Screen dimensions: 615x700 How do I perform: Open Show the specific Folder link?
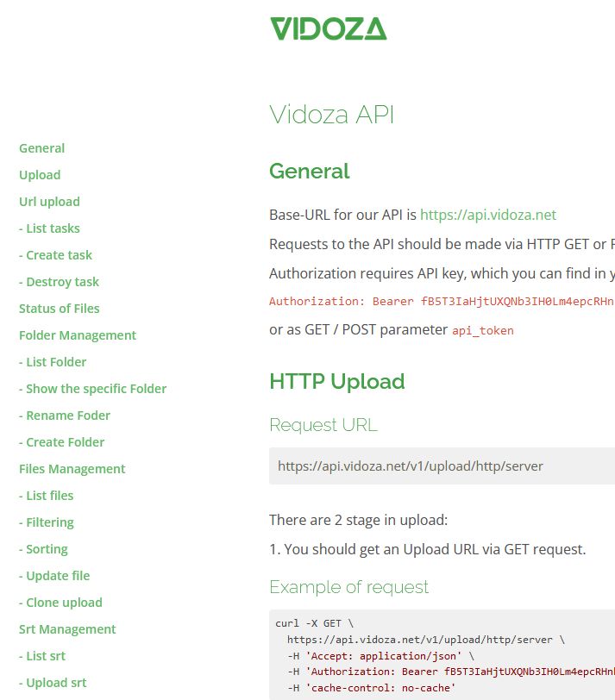[x=92, y=389]
